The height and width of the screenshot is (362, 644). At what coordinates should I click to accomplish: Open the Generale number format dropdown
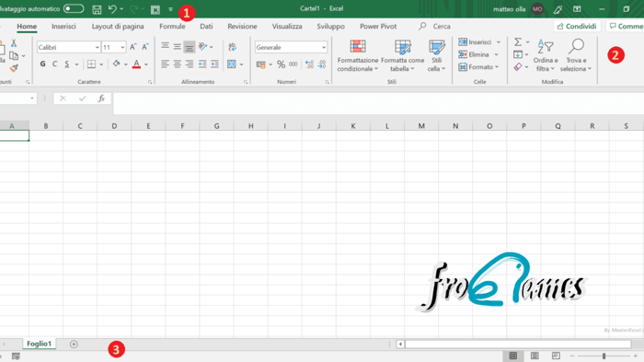tap(324, 47)
